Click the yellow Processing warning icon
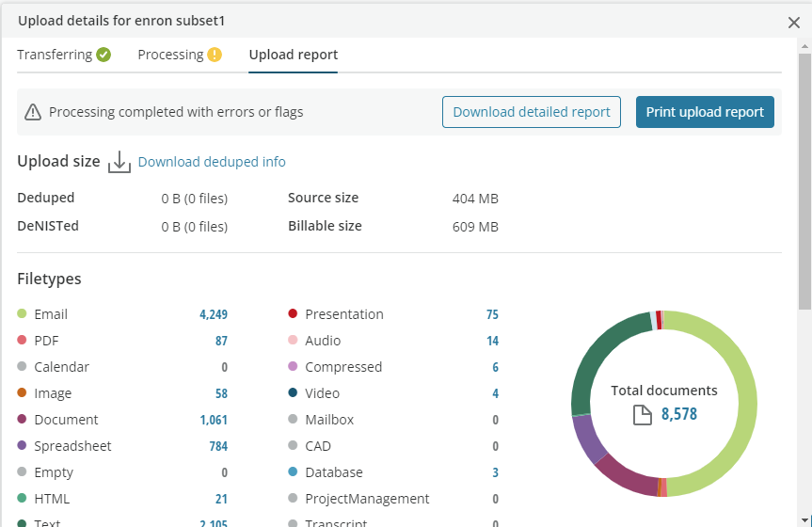812x527 pixels. (215, 55)
